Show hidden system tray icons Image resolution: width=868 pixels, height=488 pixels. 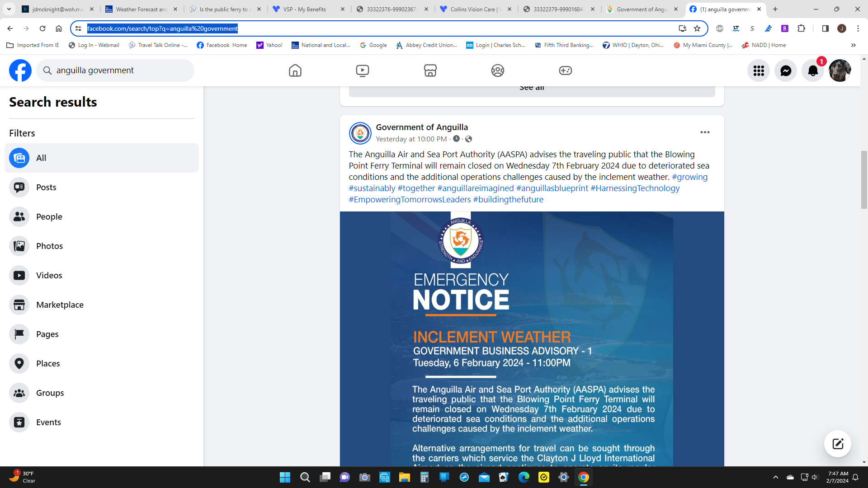776,477
